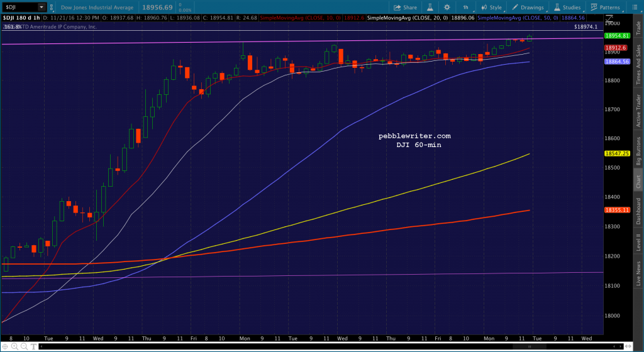
Task: Click the text tool T icon
Action: (x=33, y=347)
